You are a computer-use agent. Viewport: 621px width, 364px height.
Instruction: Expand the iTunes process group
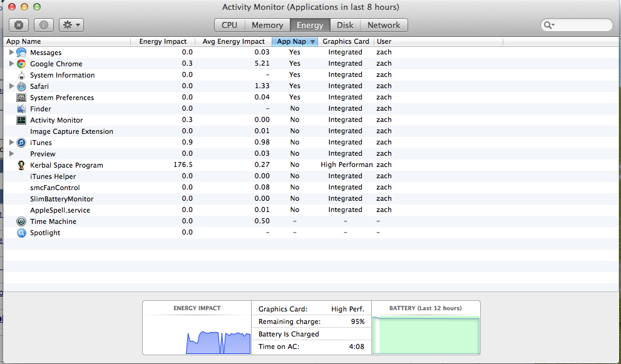(x=11, y=142)
